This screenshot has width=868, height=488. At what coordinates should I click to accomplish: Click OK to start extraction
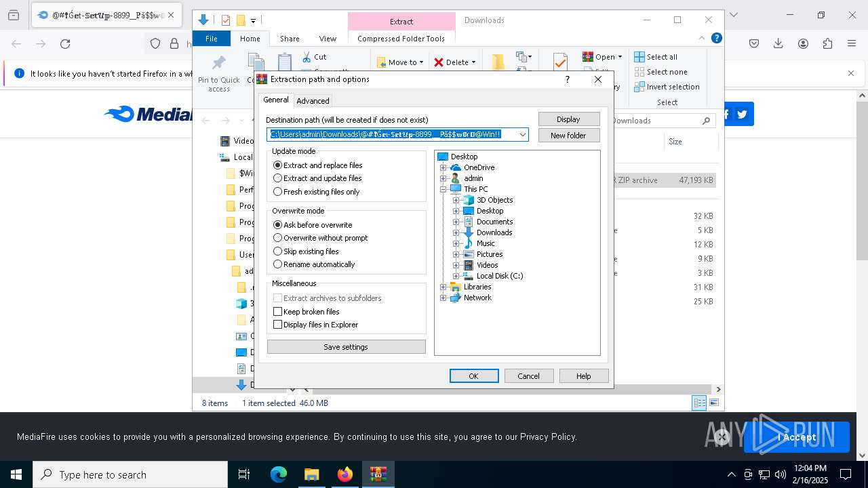pyautogui.click(x=474, y=376)
